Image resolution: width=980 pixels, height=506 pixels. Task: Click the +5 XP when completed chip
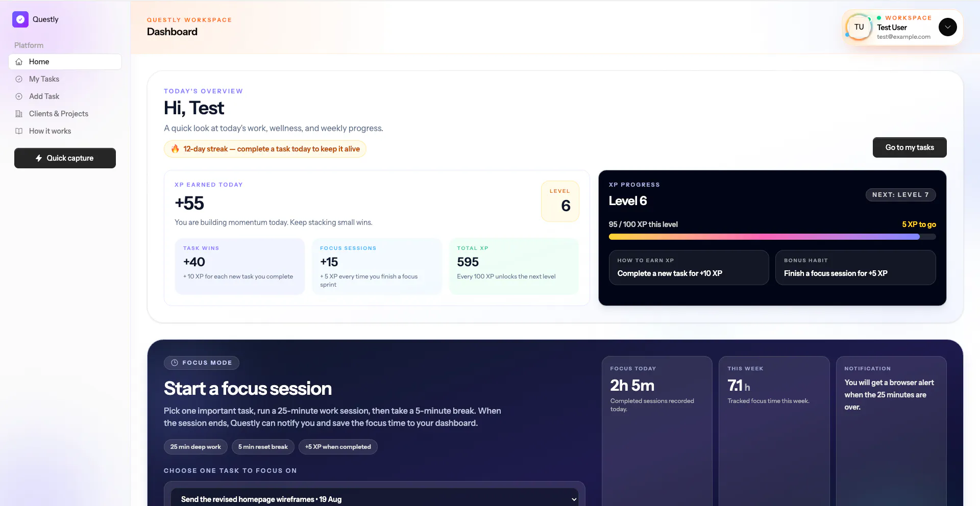click(338, 447)
